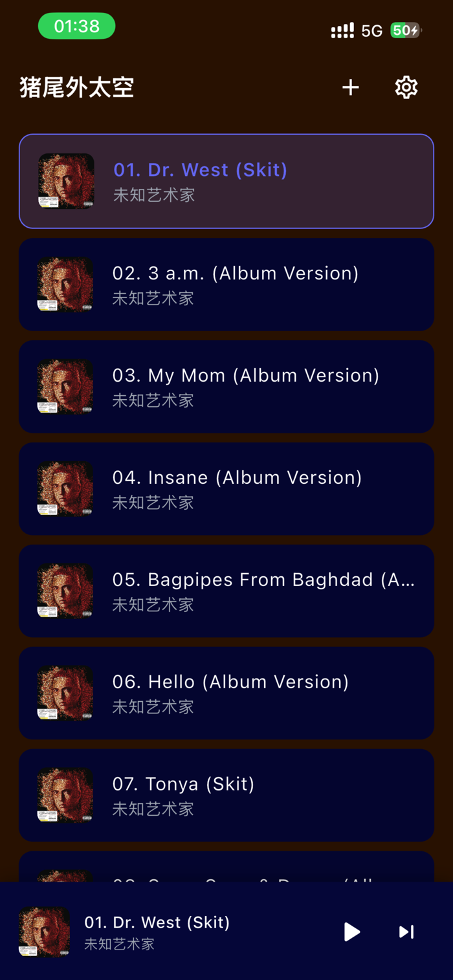
Task: Select 04. Insane (Album Version)
Action: coord(226,489)
